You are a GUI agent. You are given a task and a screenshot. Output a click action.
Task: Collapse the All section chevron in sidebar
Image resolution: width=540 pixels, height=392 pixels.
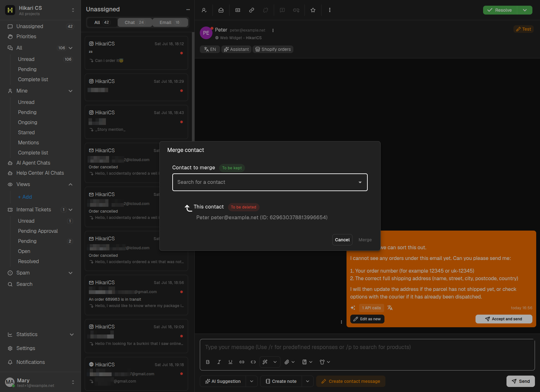click(x=71, y=48)
